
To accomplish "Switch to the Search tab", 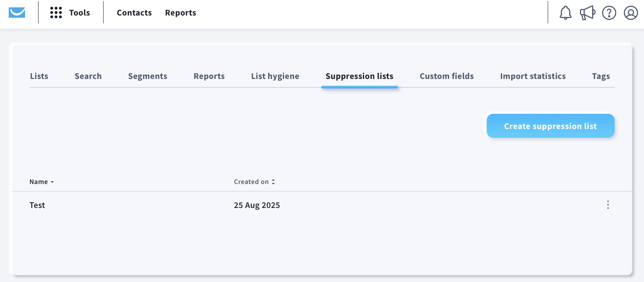I will coord(88,76).
